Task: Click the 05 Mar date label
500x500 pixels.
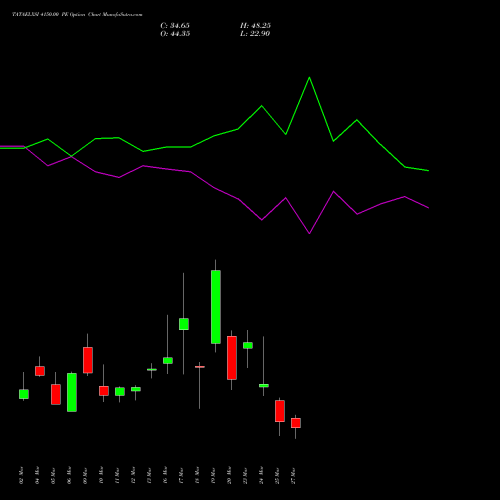Action: click(53, 475)
